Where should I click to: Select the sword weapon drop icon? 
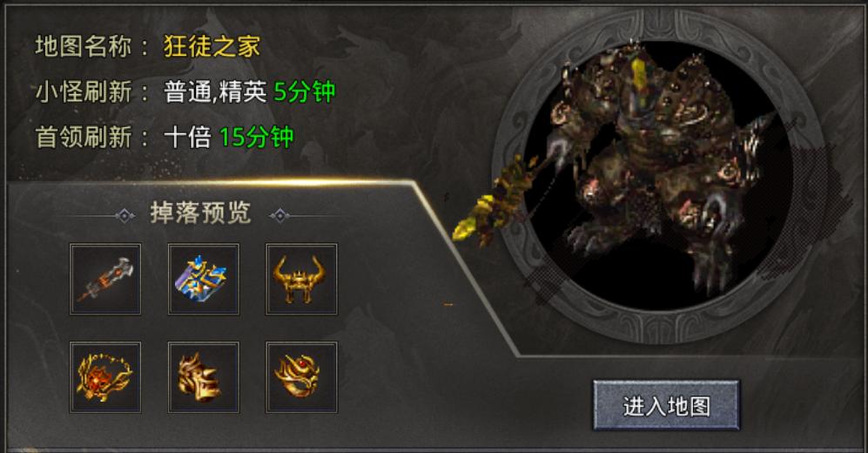105,279
